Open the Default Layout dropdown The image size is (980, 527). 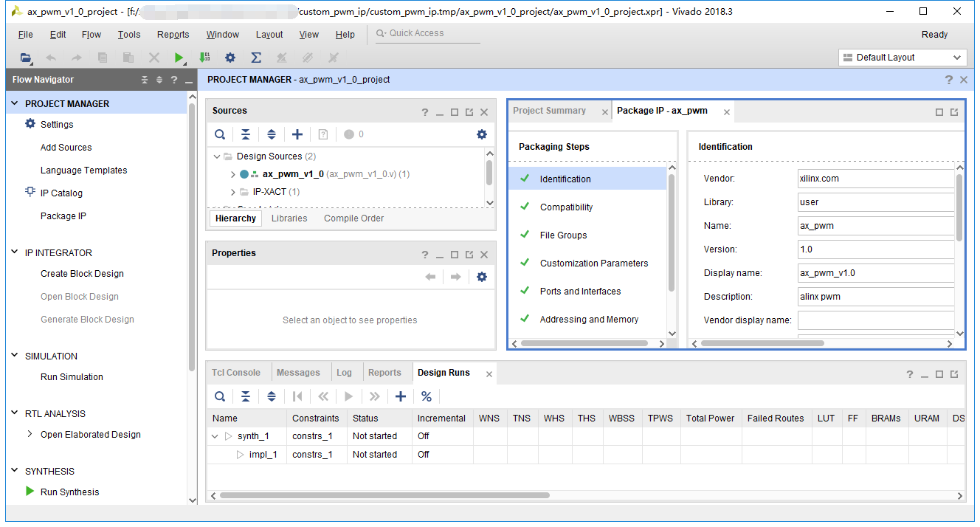point(903,58)
